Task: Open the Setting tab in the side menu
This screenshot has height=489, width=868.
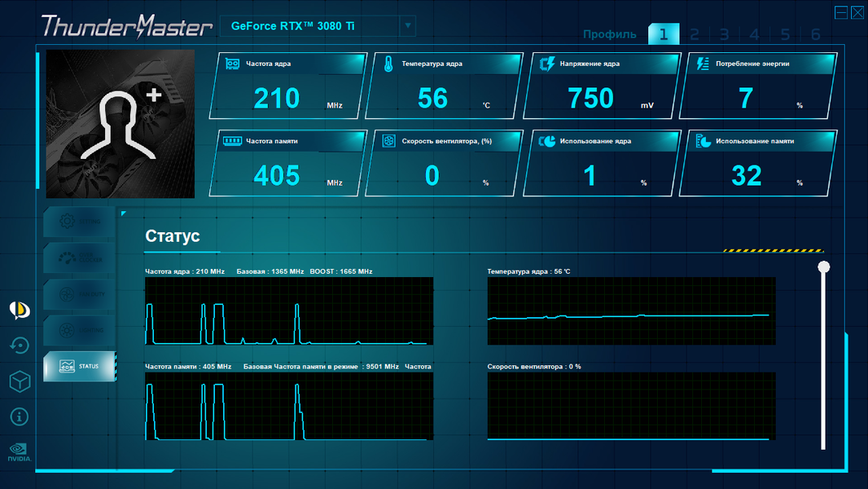Action: pyautogui.click(x=79, y=222)
